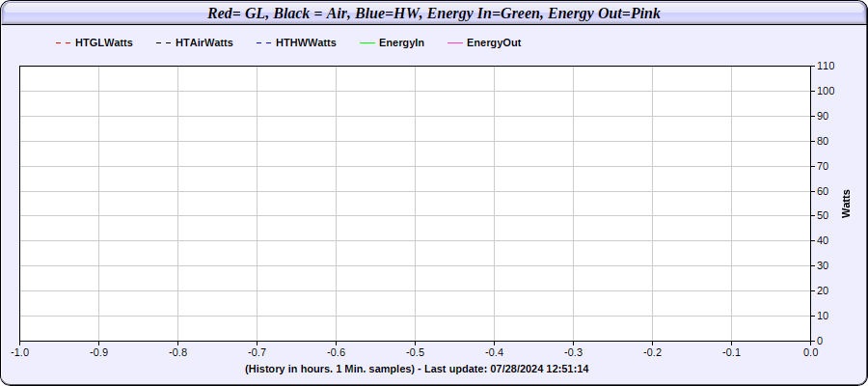
Task: Toggle the HTAirWatts legend series
Action: [194, 42]
